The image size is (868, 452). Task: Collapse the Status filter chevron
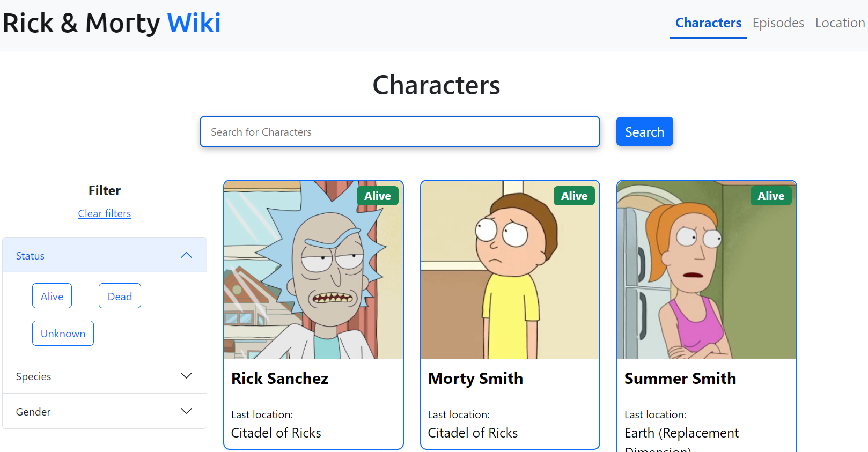click(186, 255)
